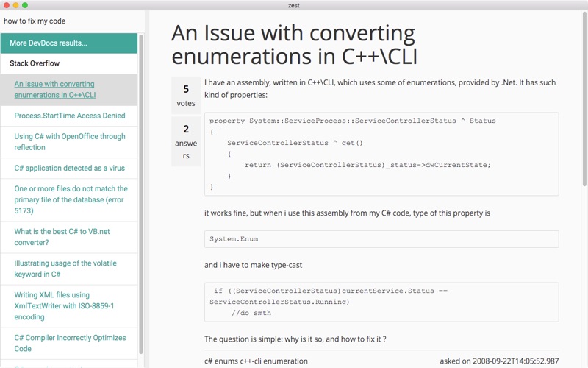Screen dimensions: 588x368
Task: Click the '2 answers' box
Action: (x=186, y=141)
